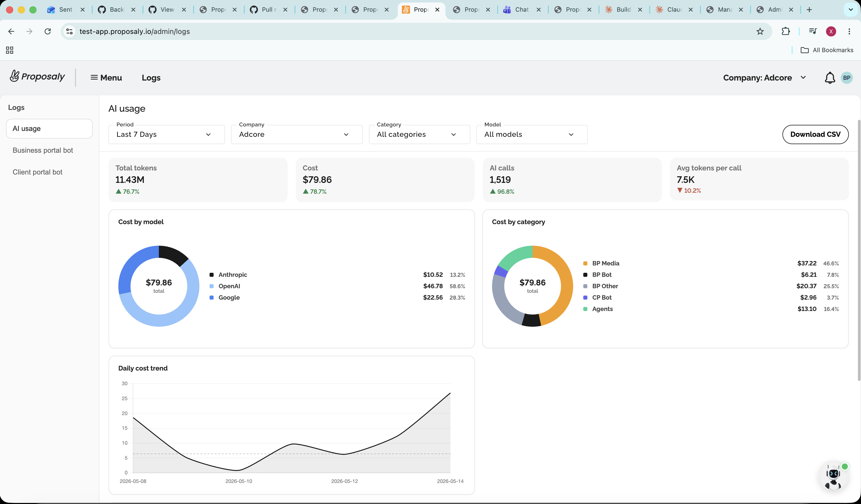Reload the page

pos(48,31)
